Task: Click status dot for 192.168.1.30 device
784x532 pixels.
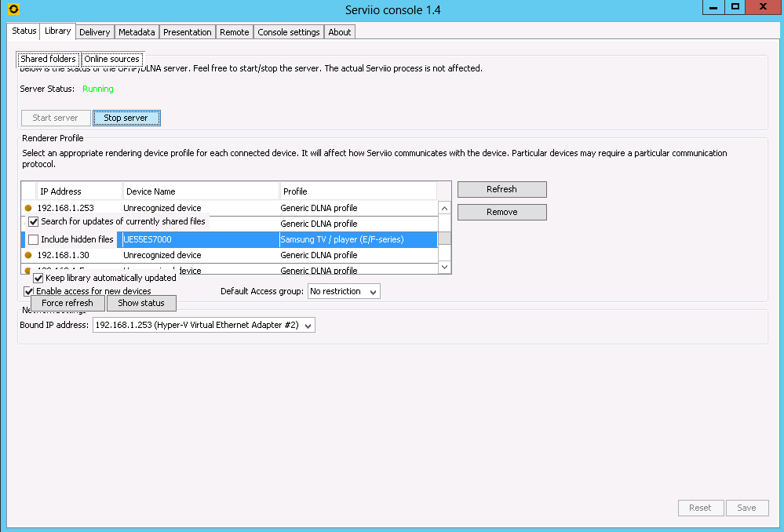Action: pos(28,255)
